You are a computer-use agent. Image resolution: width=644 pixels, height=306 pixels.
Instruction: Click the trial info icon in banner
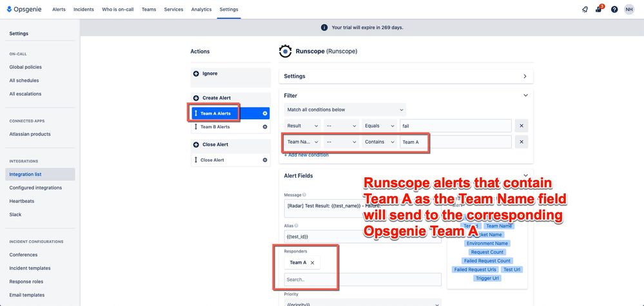click(324, 28)
